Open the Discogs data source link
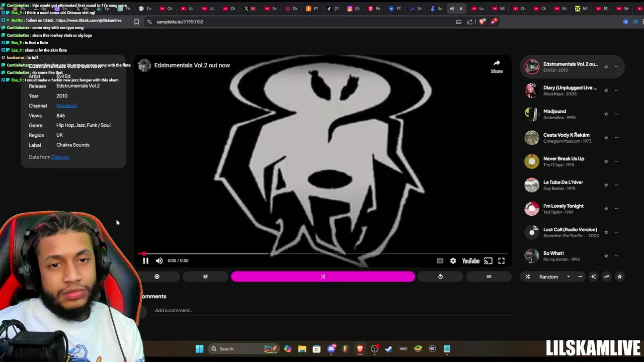This screenshot has width=644, height=362. (x=60, y=157)
